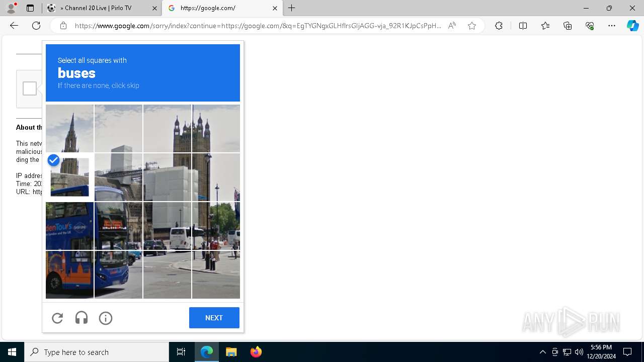Select tile with bus LED destination sign

(118, 226)
